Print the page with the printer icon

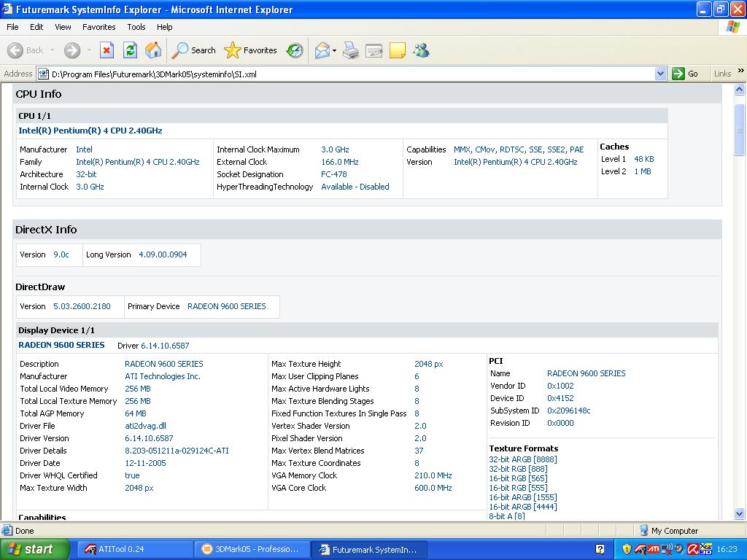click(x=351, y=50)
